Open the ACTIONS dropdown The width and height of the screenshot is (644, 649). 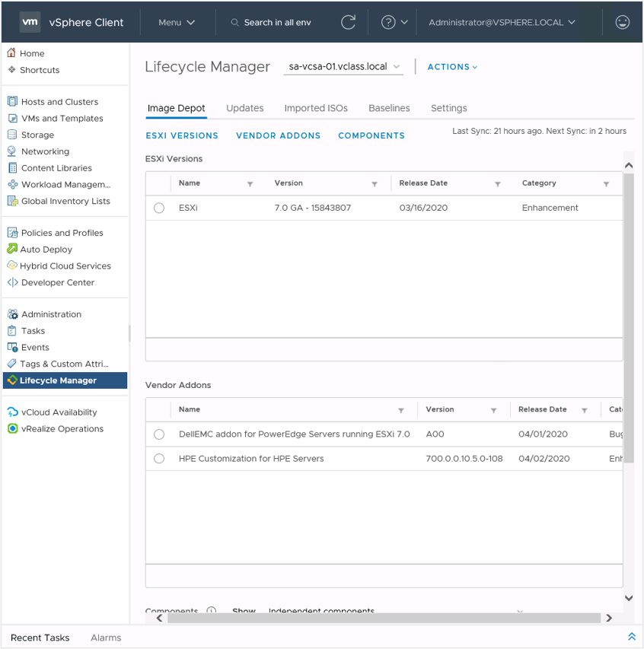point(452,67)
